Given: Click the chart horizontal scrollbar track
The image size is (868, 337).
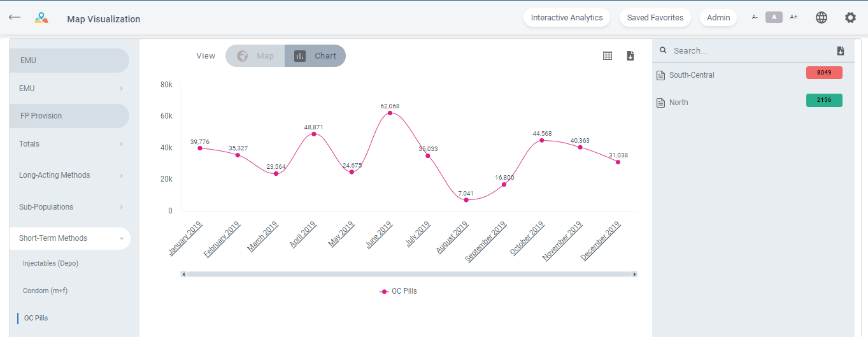Looking at the screenshot, I should (409, 274).
